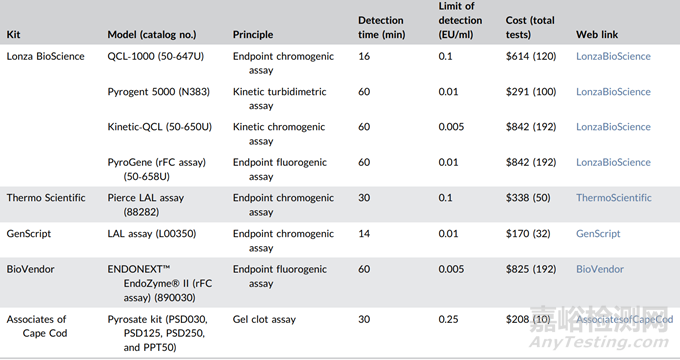680x360 pixels.
Task: Select the Web link column header
Action: click(x=597, y=35)
